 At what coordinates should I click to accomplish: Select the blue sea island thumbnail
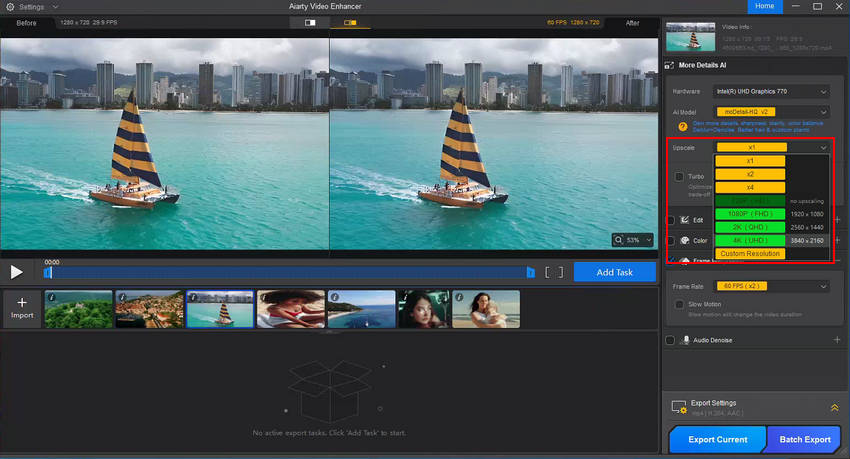click(362, 309)
